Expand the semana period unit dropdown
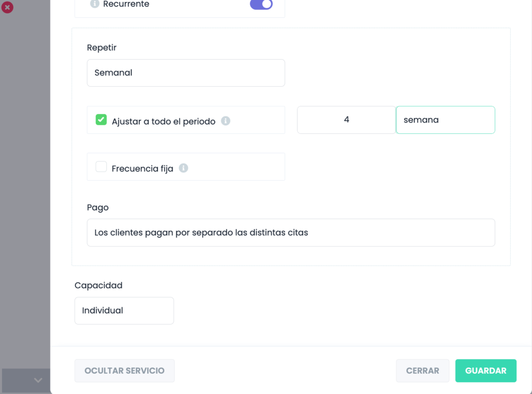This screenshot has width=532, height=394. 445,120
